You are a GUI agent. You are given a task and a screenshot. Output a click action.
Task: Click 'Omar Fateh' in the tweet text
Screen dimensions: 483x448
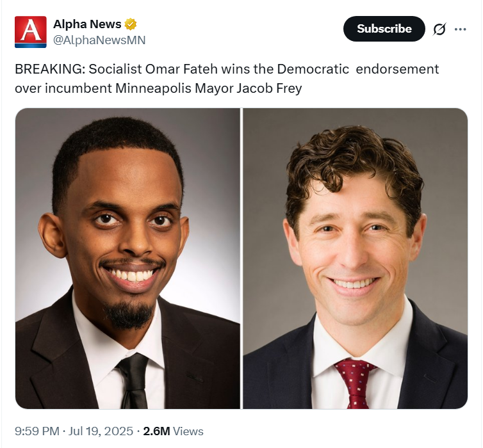pos(181,69)
